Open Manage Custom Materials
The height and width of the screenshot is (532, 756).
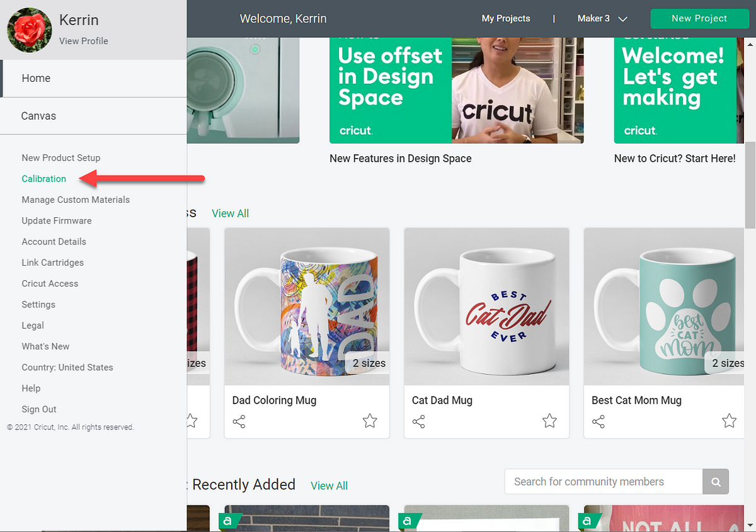(x=76, y=200)
